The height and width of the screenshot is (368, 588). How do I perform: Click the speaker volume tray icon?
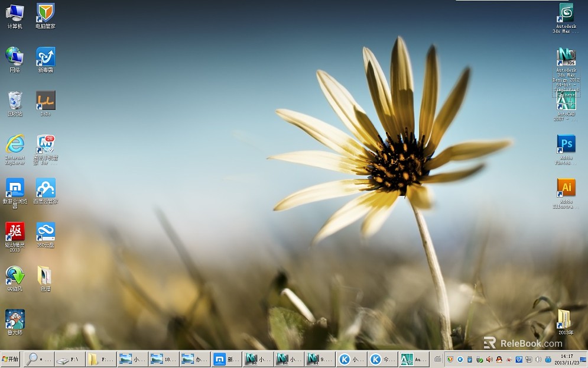point(489,359)
